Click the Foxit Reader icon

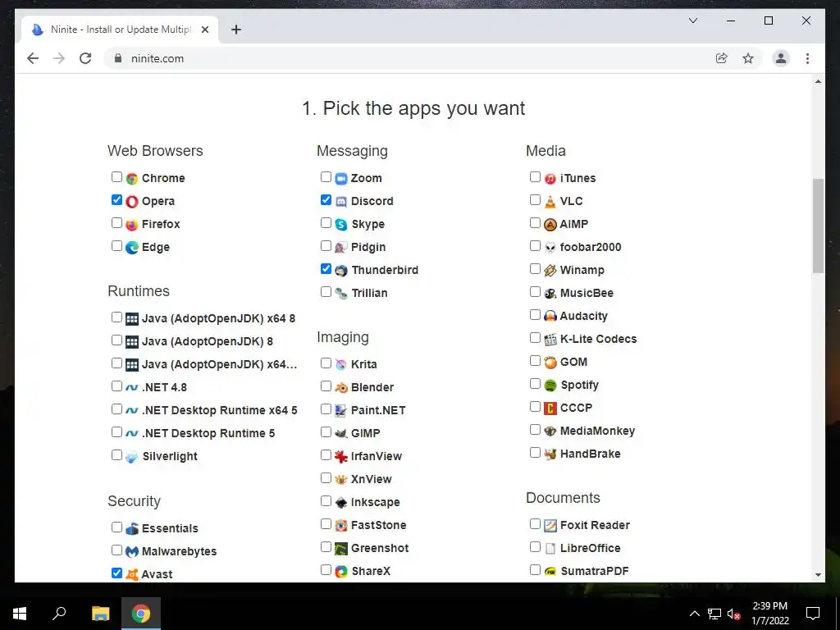pos(550,526)
